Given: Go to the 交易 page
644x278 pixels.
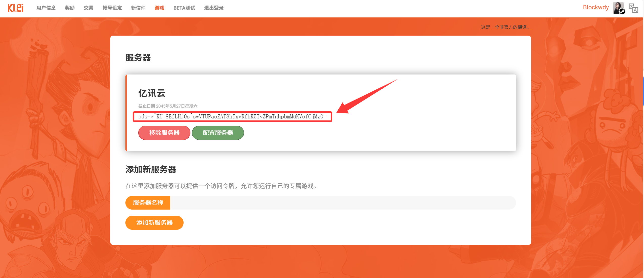Looking at the screenshot, I should pyautogui.click(x=88, y=8).
